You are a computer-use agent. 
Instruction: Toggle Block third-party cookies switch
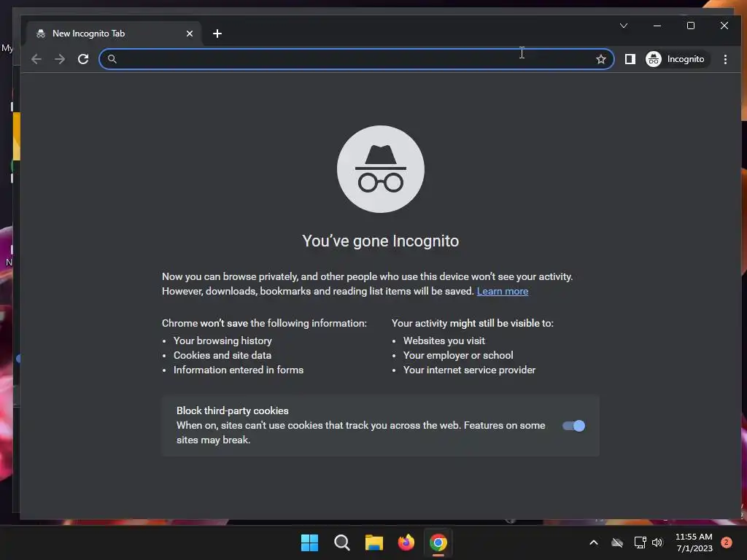(x=573, y=426)
